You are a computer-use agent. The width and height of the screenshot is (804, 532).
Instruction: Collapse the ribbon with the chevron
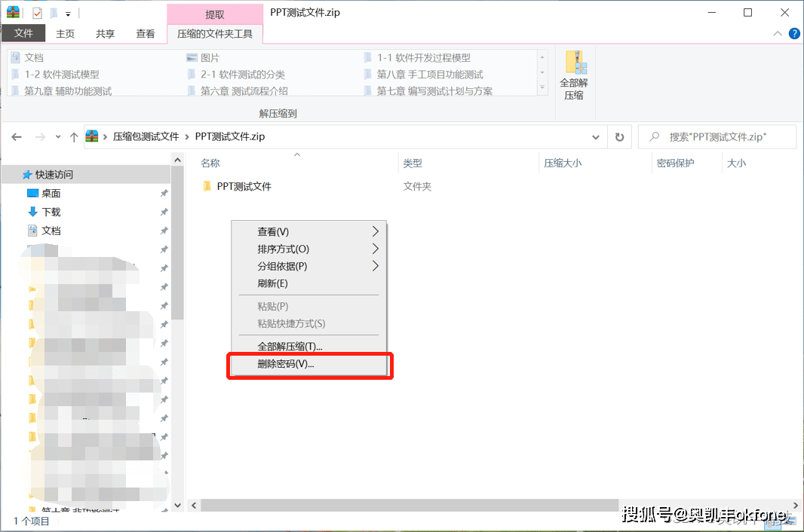pos(778,34)
